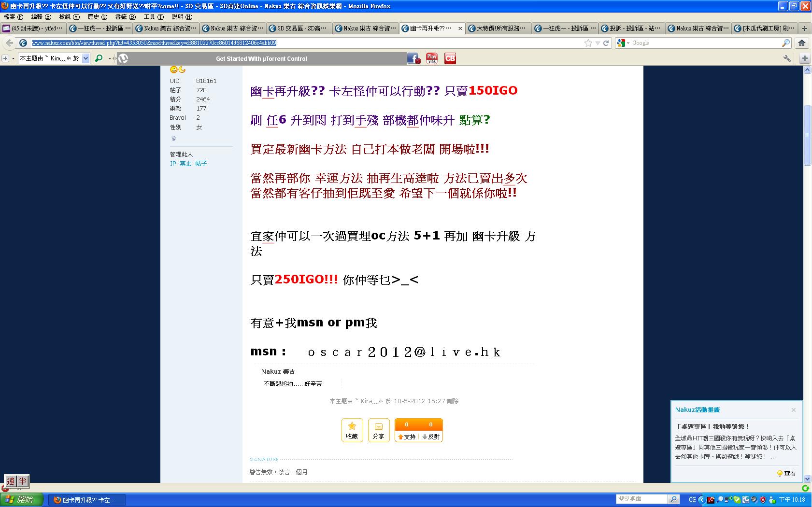Open toolbar options with the wrench icon
The width and height of the screenshot is (812, 507).
coord(787,58)
